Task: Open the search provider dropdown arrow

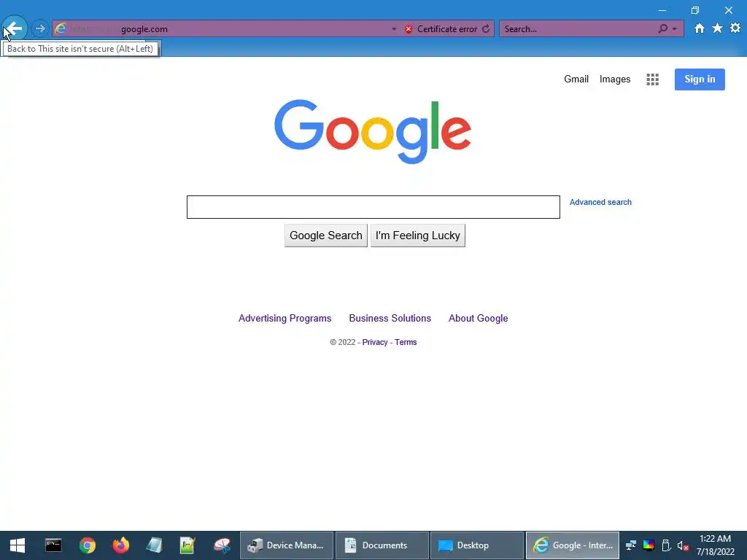Action: pos(675,29)
